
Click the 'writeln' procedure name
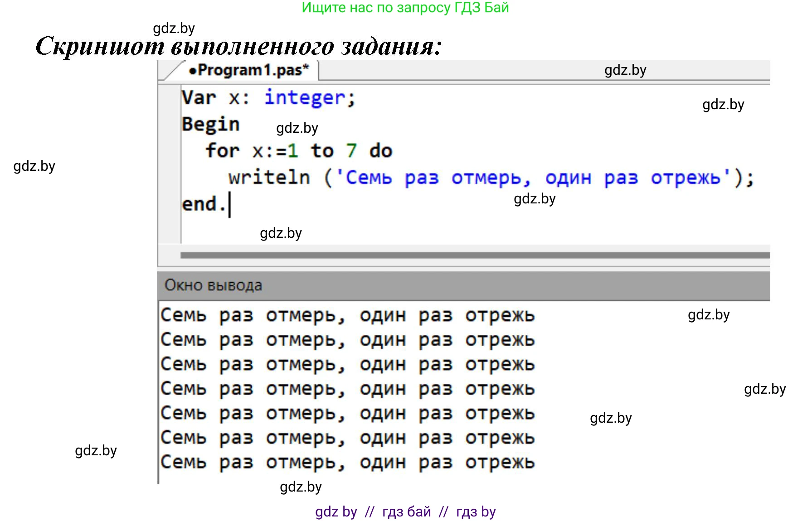269,178
